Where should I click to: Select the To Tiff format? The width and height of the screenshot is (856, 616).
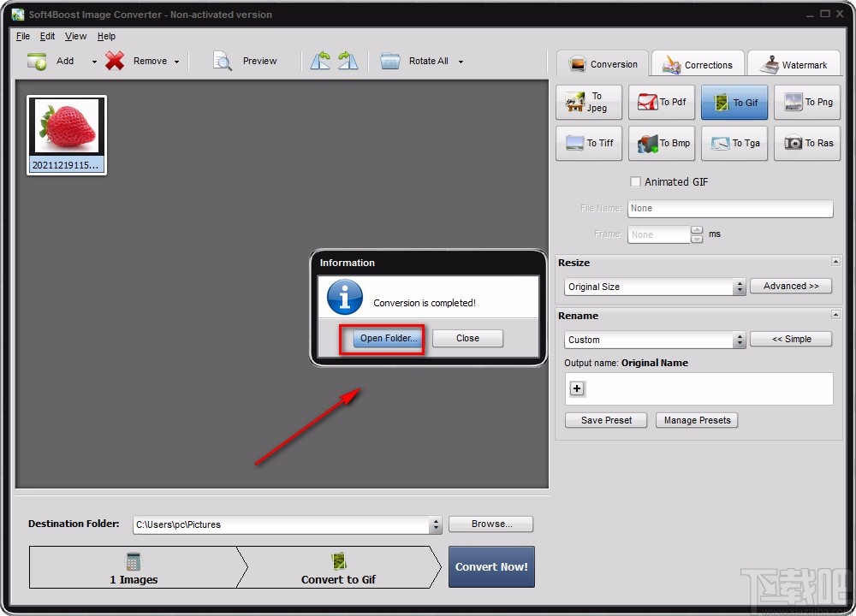(589, 143)
